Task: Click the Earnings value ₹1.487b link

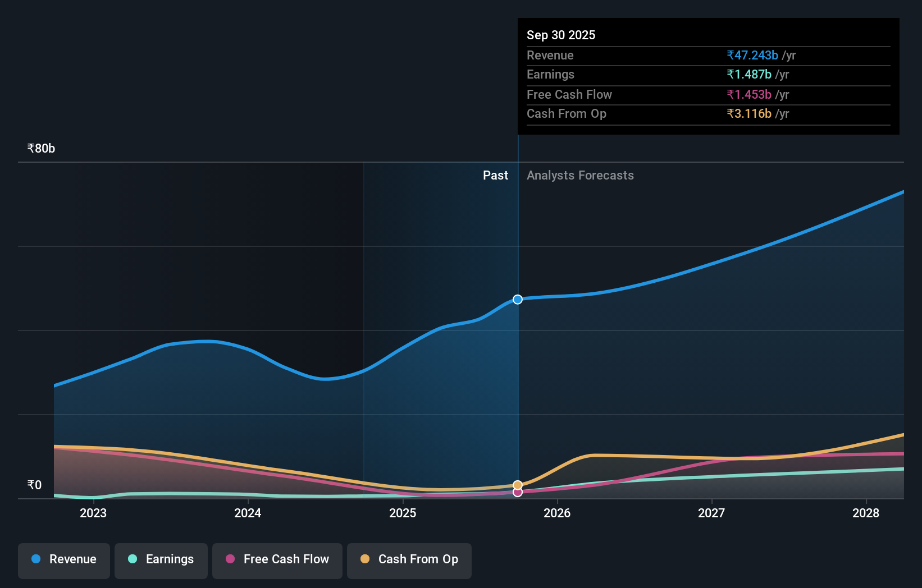Action: (749, 75)
